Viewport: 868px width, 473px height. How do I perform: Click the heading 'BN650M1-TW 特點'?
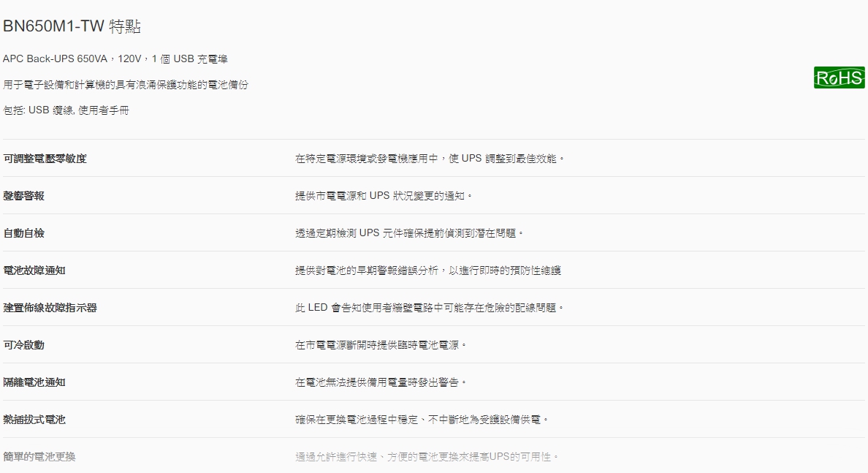point(72,26)
